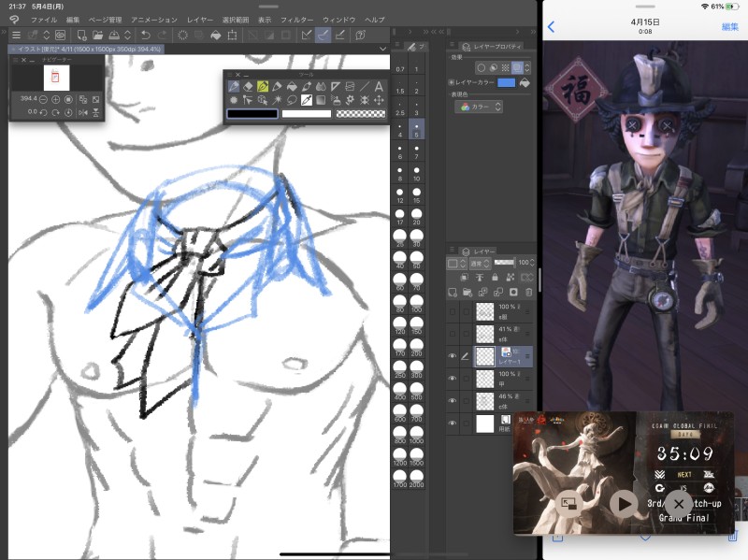Click the create layer mask icon
This screenshot has height=560, width=748.
(x=513, y=292)
